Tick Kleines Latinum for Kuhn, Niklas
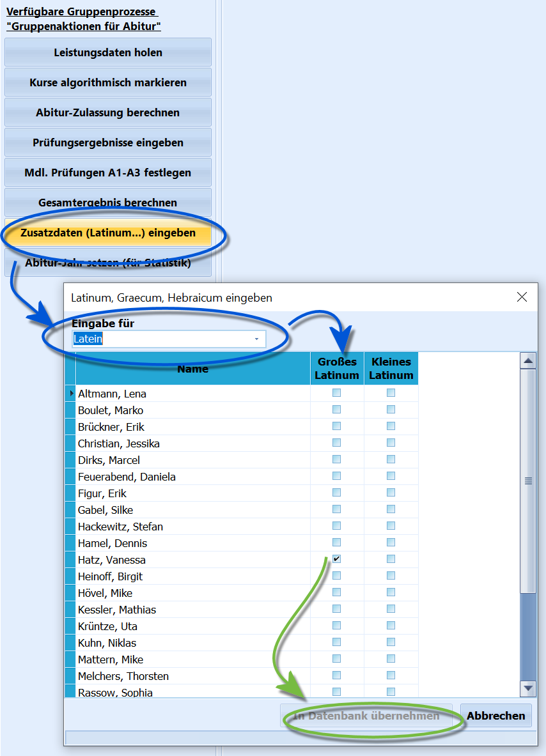 coord(391,642)
